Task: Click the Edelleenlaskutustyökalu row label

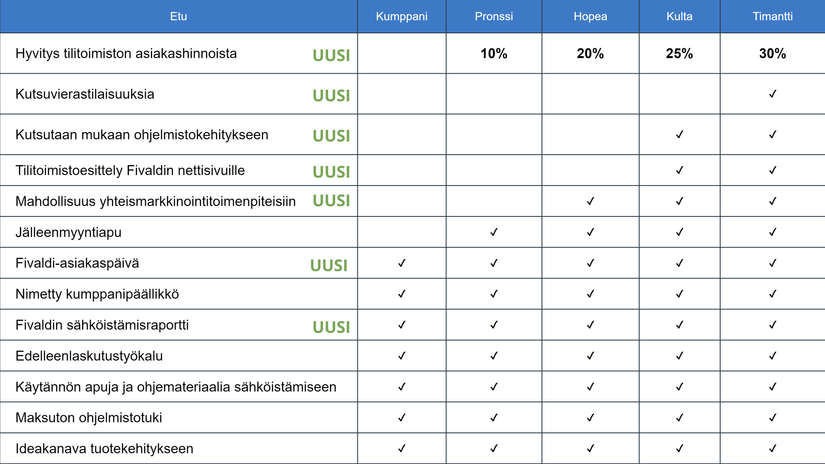Action: (x=89, y=356)
